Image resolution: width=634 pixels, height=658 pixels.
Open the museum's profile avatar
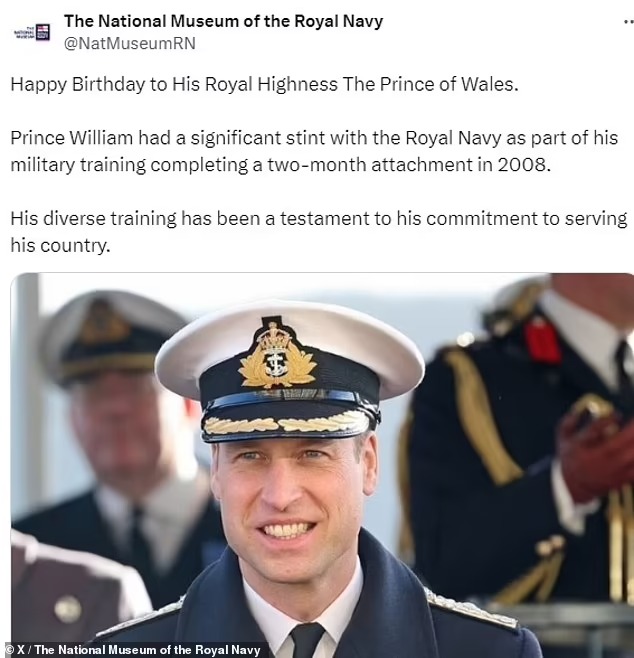32,32
